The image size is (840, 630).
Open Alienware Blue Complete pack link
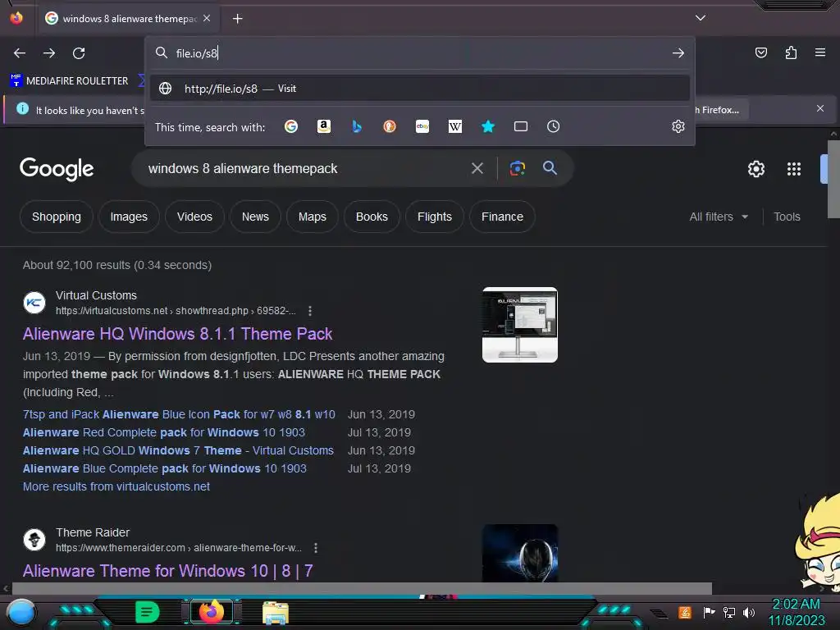tap(164, 468)
